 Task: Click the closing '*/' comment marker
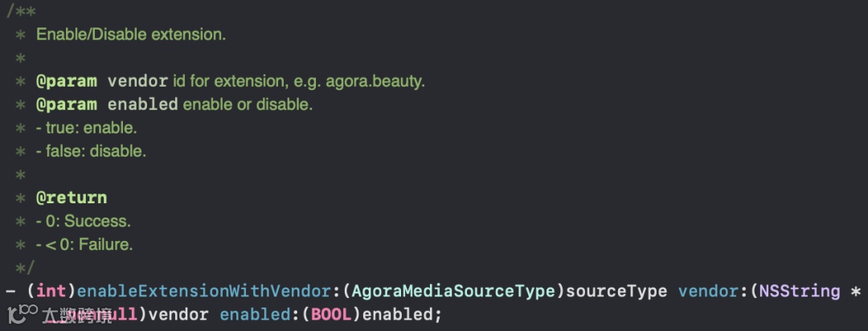[25, 268]
